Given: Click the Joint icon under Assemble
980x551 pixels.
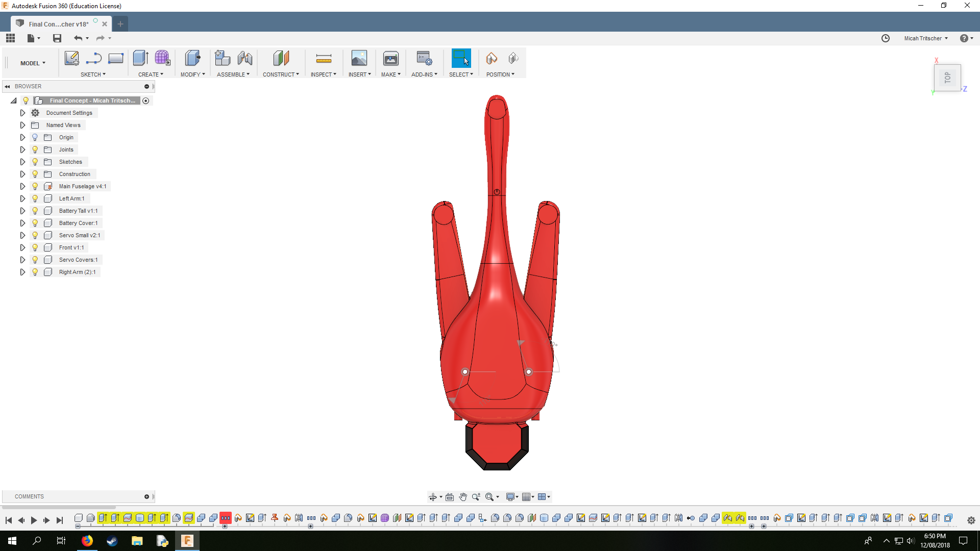Looking at the screenshot, I should click(244, 58).
